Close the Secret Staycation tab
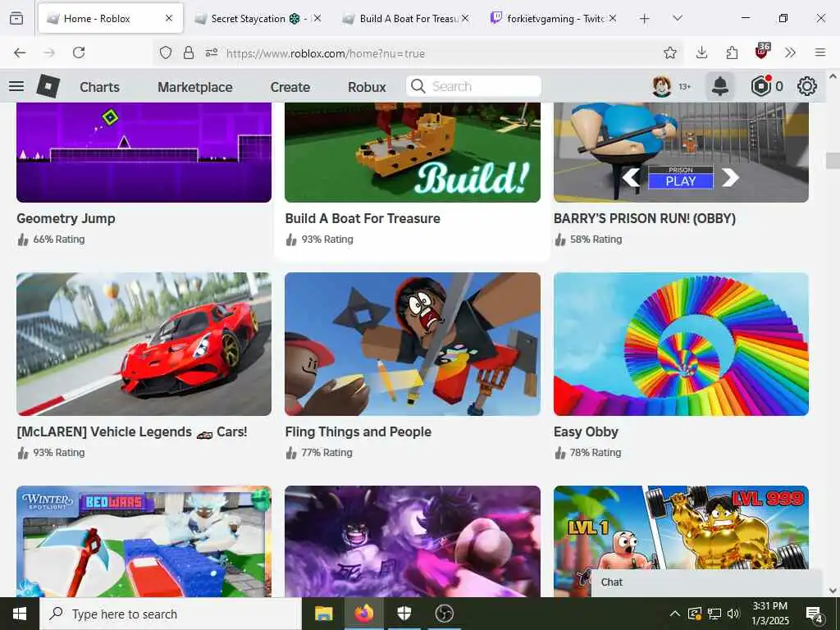Image resolution: width=840 pixels, height=630 pixels. [x=317, y=19]
